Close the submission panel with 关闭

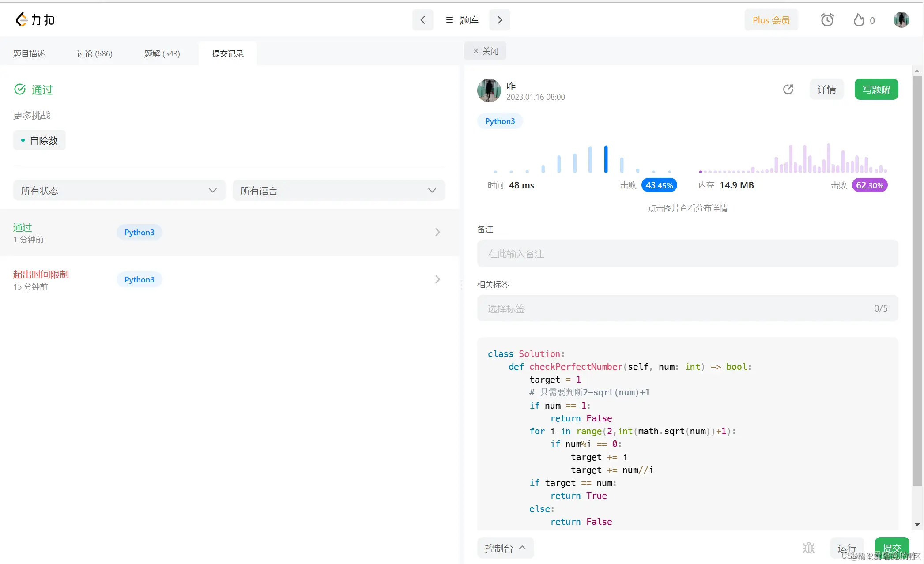pyautogui.click(x=485, y=51)
